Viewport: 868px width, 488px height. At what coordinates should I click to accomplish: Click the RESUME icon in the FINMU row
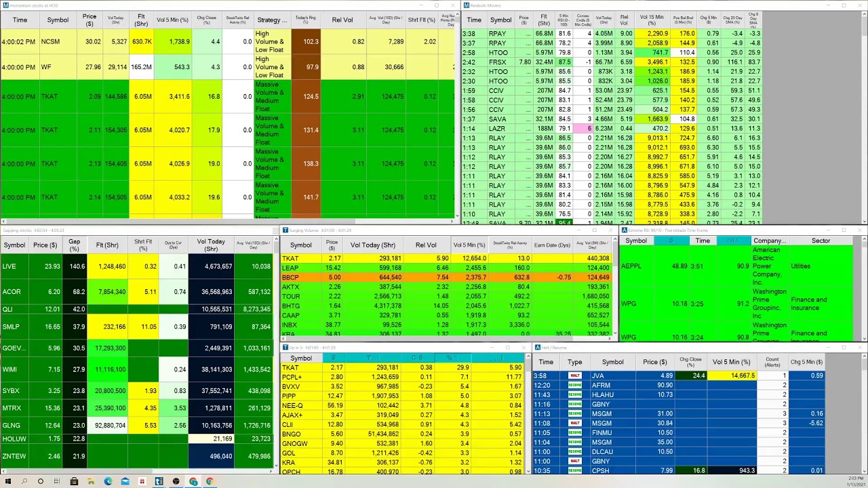[x=575, y=432]
